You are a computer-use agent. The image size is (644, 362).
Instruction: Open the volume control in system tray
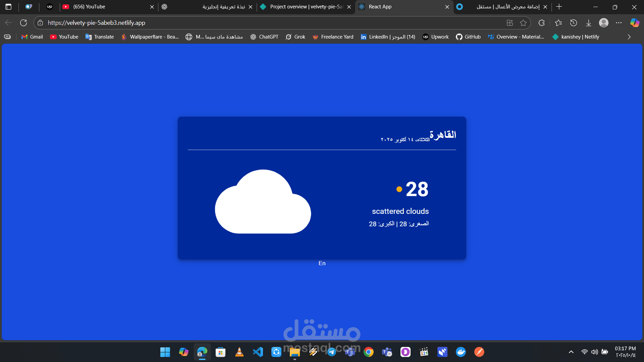[595, 352]
